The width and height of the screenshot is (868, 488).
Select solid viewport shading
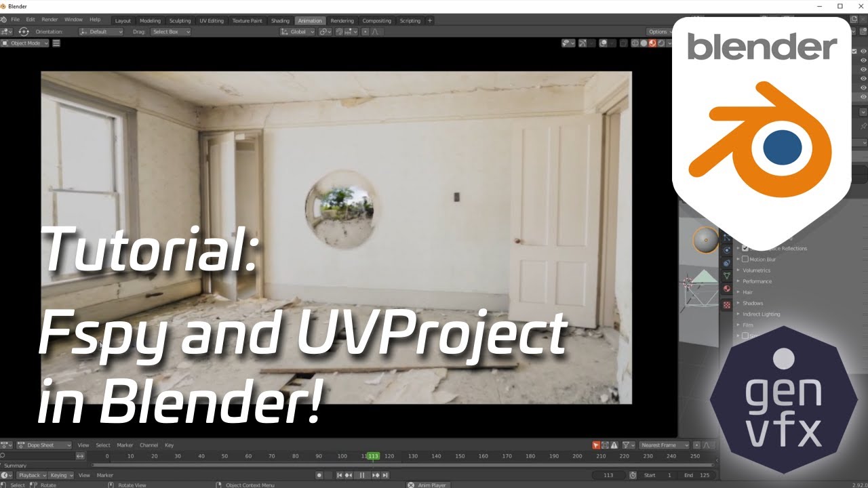coord(644,43)
